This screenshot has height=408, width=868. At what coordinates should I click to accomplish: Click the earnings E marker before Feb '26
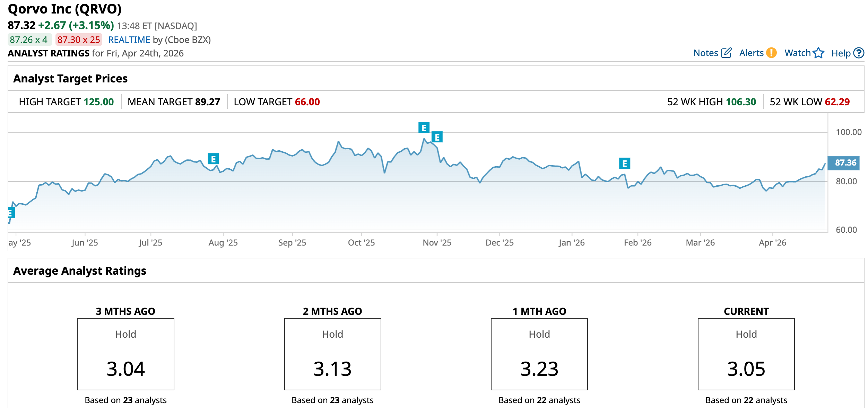click(624, 163)
